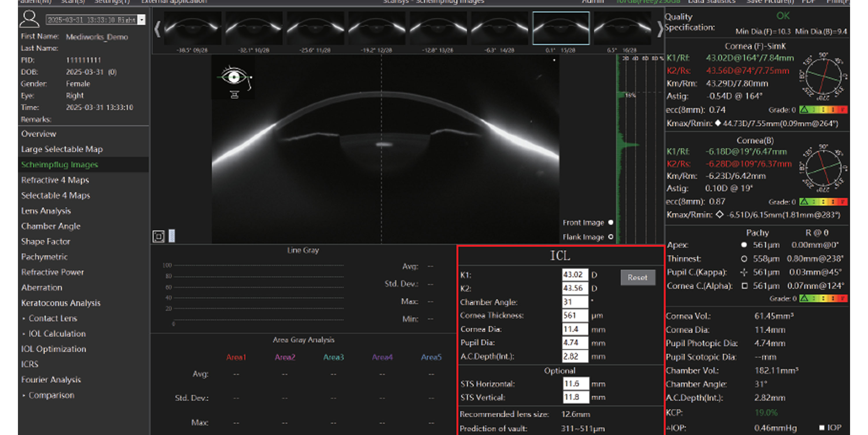Select the Flank Image radio button
Screen dimensions: 868x435
click(610, 237)
